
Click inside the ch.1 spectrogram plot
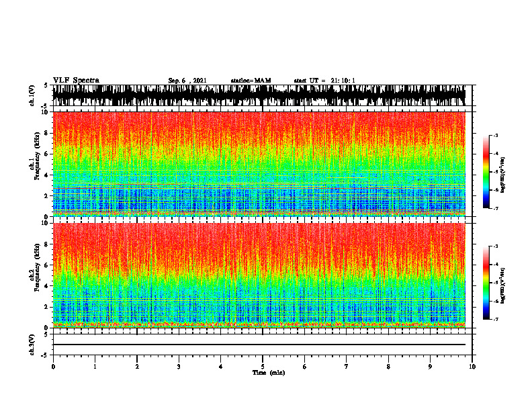click(259, 164)
